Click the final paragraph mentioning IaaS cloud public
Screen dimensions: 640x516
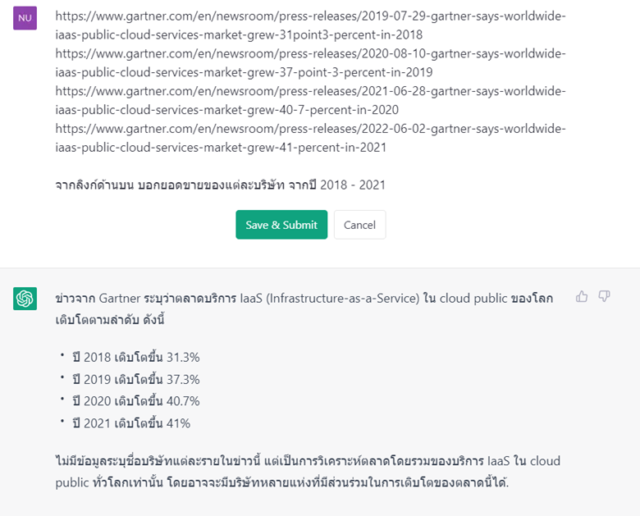[x=308, y=472]
